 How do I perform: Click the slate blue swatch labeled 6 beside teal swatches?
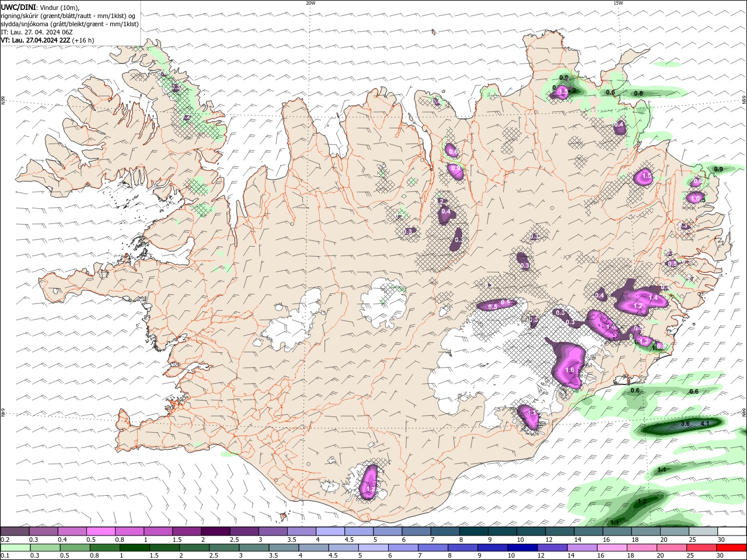(x=417, y=531)
